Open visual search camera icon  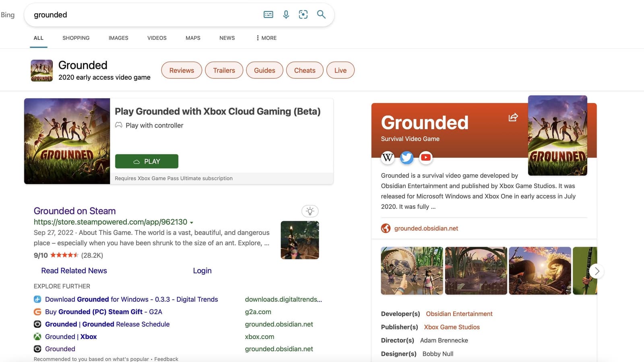point(303,14)
